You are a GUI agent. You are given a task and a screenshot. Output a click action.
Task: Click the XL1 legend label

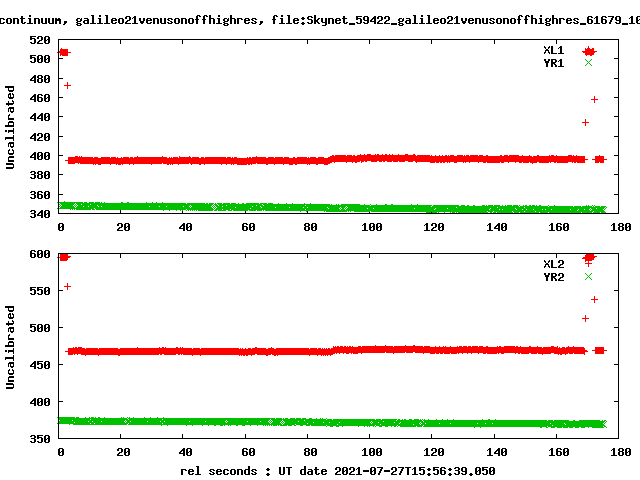click(x=553, y=50)
